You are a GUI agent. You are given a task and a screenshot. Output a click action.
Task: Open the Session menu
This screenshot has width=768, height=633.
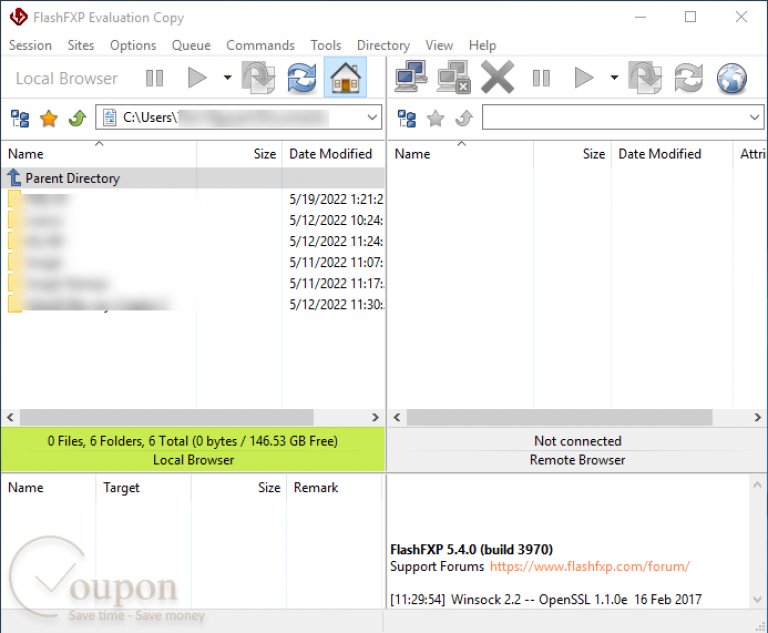click(30, 46)
